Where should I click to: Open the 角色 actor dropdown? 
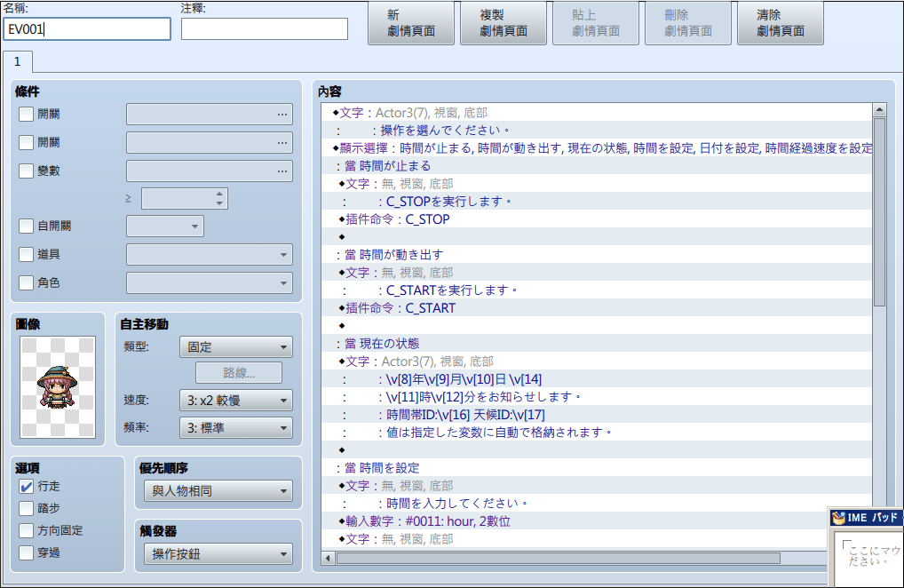click(210, 283)
